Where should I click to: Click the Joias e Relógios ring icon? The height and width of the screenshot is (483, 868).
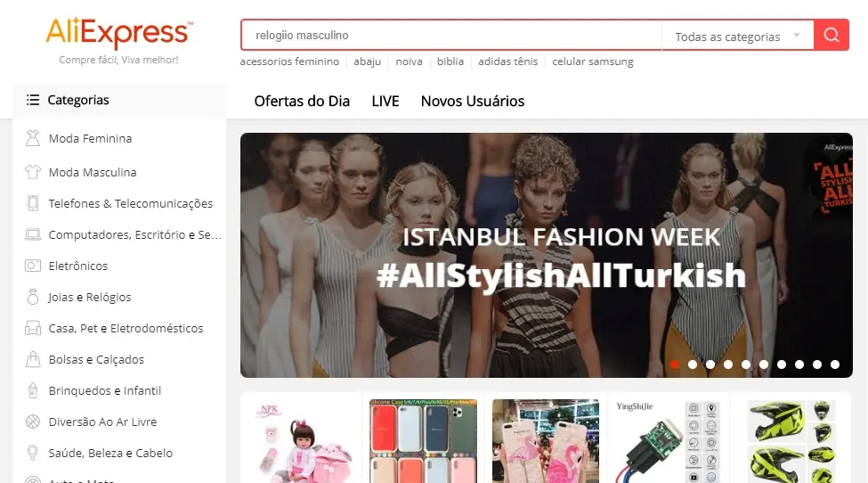pos(33,297)
